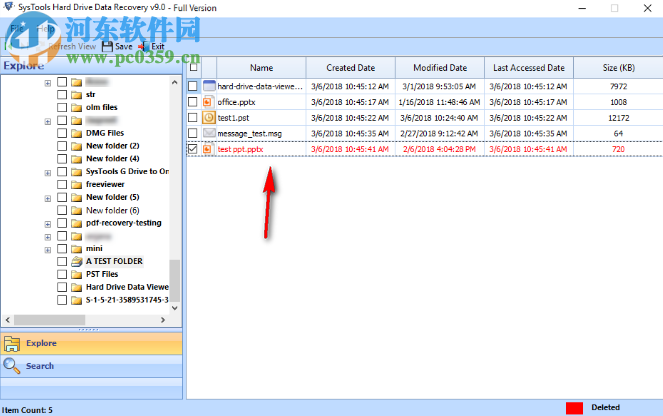
Task: Click the red Deleted legend swatch
Action: [574, 408]
